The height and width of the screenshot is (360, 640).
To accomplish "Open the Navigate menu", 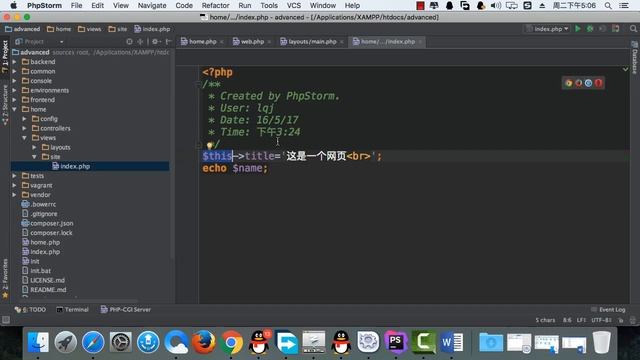I will point(152,5).
